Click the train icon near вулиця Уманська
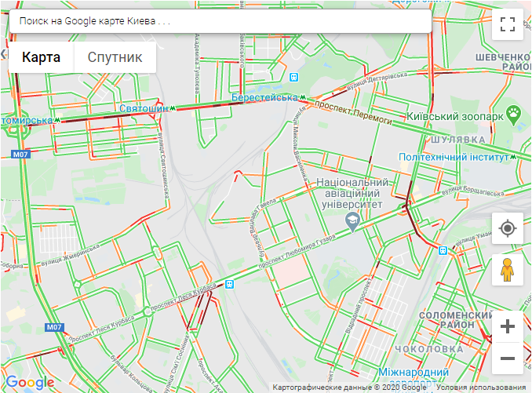Image resolution: width=532 pixels, height=393 pixels. [x=443, y=250]
